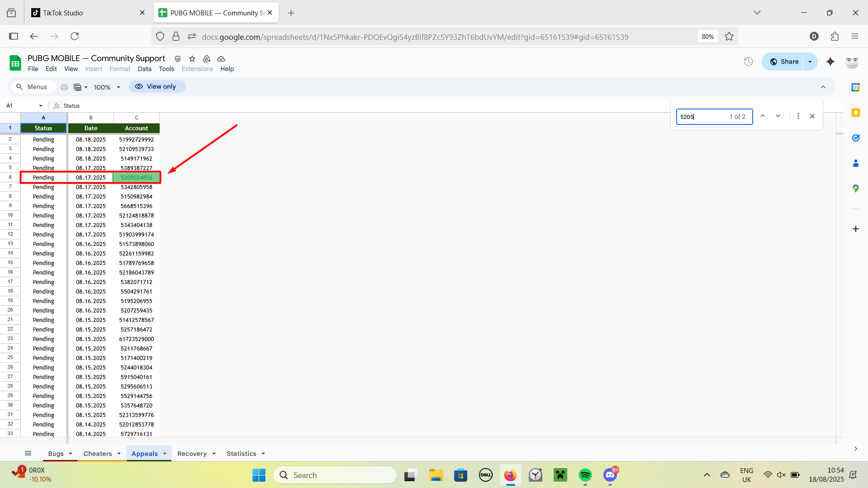The image size is (868, 488).
Task: Open Google Keep side panel
Action: click(855, 113)
